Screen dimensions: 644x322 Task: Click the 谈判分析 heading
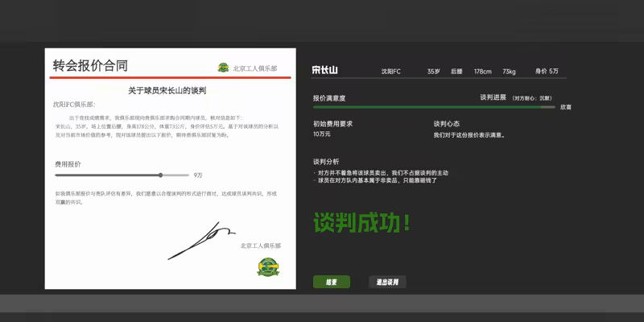(x=326, y=161)
